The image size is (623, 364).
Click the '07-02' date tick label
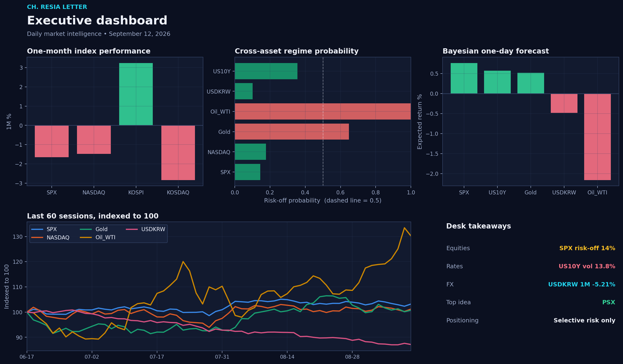pos(92,357)
